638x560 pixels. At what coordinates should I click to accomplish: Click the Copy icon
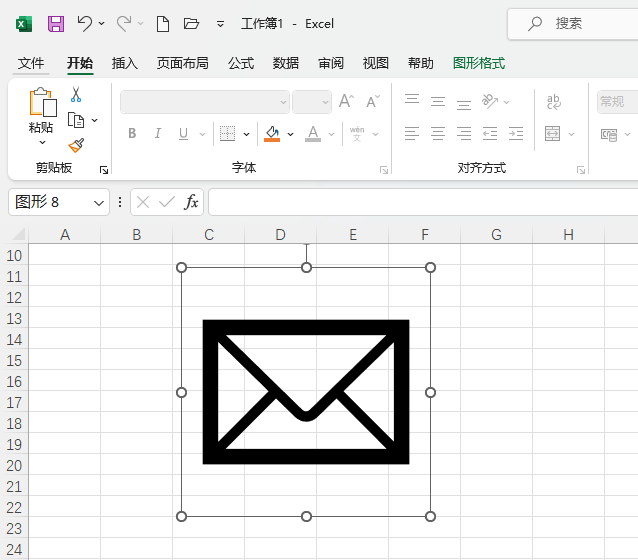[76, 120]
